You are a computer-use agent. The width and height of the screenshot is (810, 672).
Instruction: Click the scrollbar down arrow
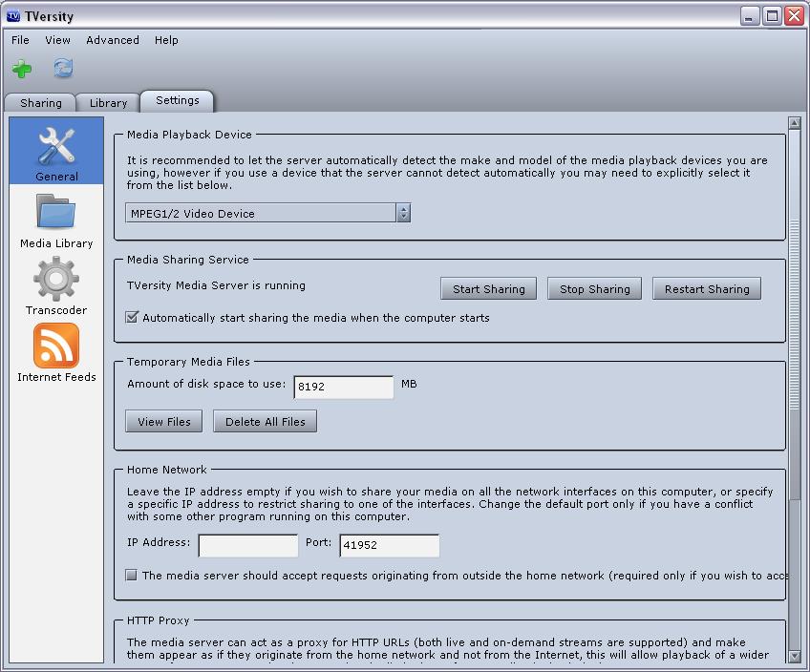pyautogui.click(x=795, y=656)
